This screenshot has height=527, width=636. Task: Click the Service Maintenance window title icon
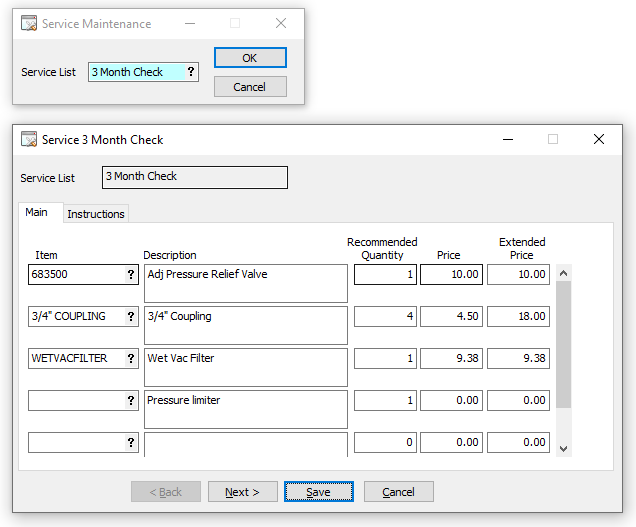[x=29, y=24]
